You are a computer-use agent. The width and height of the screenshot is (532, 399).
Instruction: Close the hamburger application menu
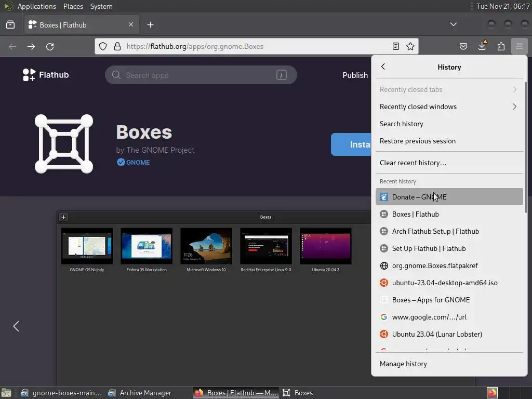tap(520, 46)
